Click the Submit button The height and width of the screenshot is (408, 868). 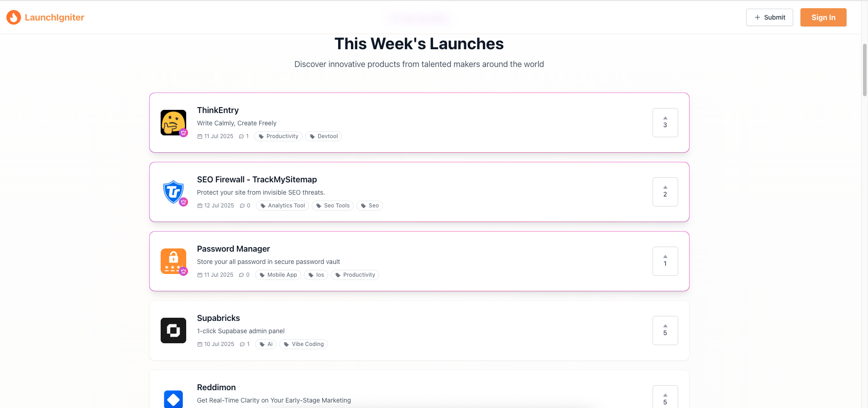(769, 17)
